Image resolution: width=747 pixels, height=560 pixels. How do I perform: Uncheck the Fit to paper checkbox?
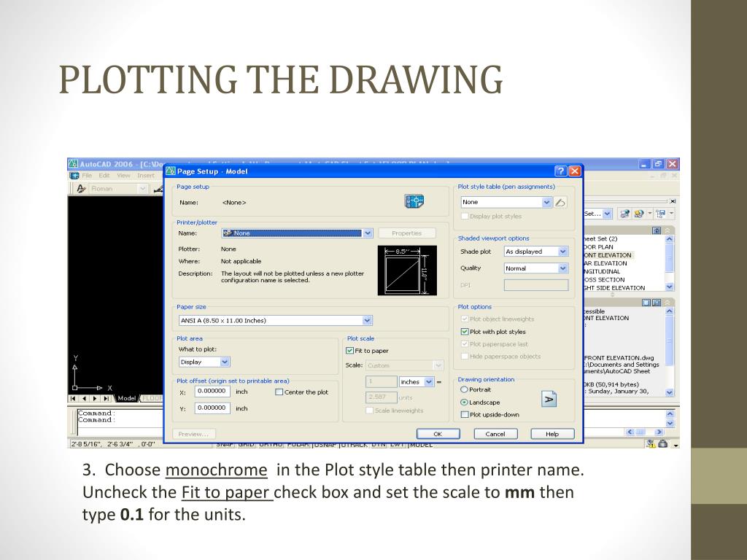point(350,351)
